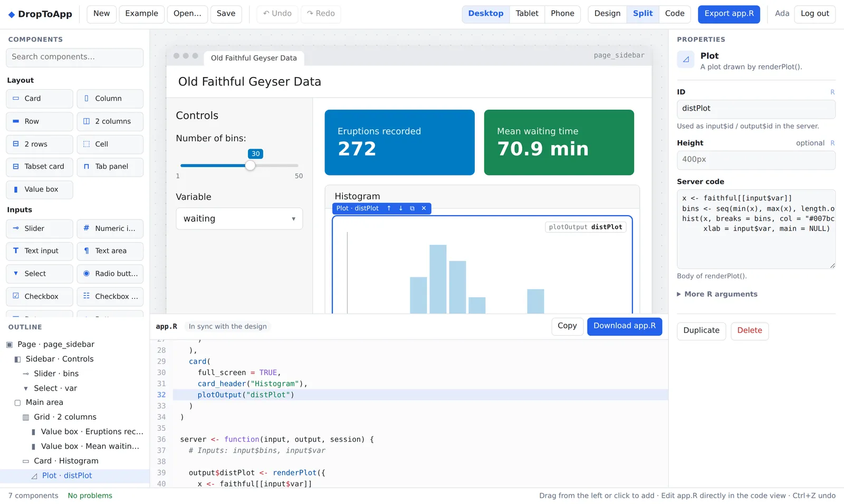
Task: Insert a Text input component
Action: tap(40, 251)
